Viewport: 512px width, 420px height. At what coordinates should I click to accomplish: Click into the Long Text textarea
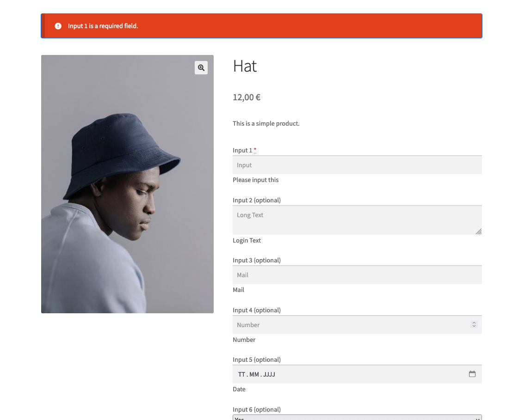[x=357, y=220]
